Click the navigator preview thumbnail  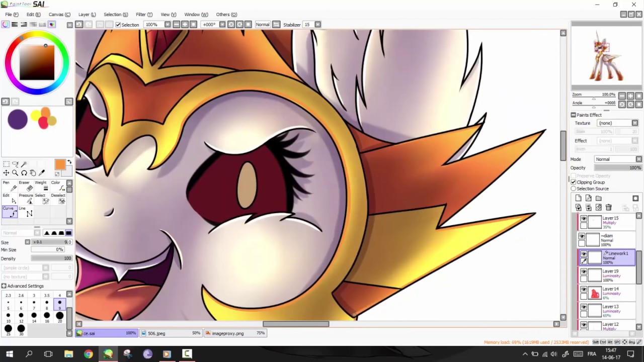[x=606, y=55]
